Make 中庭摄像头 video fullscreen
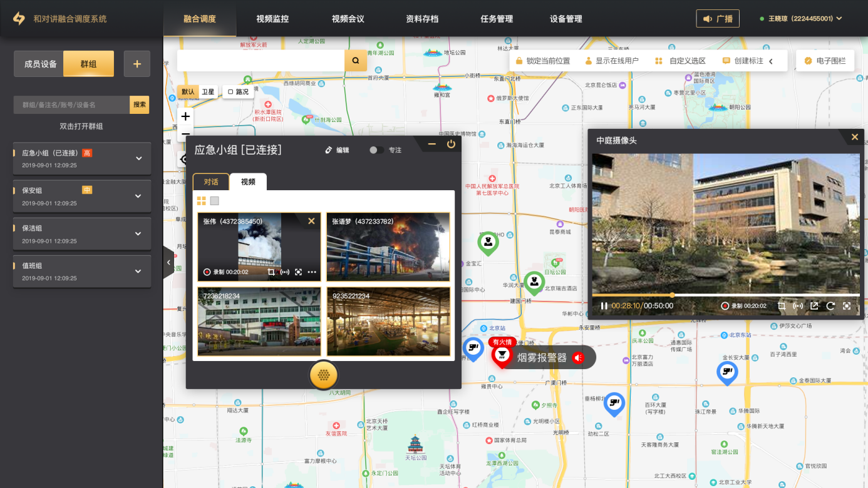The height and width of the screenshot is (488, 868). 847,306
